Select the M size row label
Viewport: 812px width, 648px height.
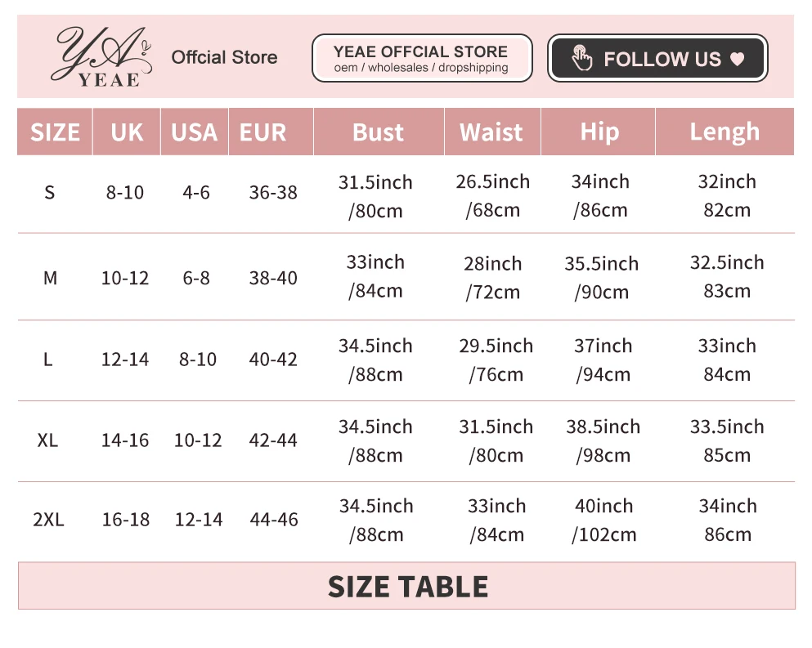coord(50,279)
